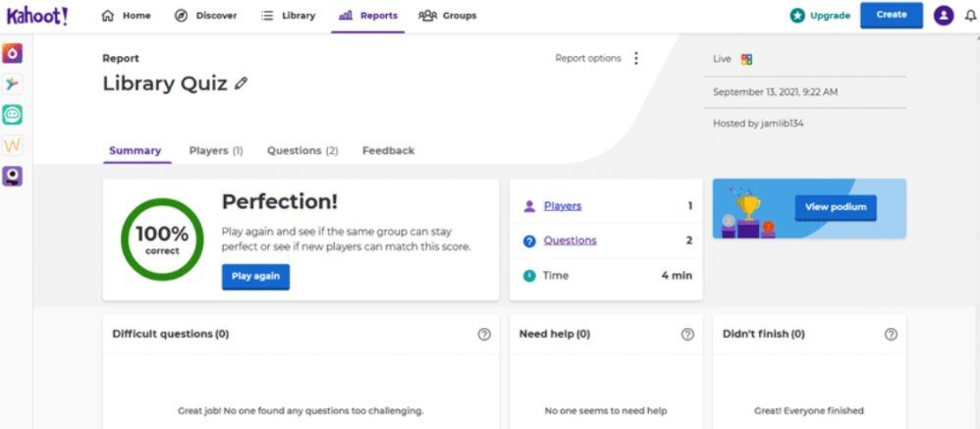Viewport: 980px width, 429px height.
Task: Go to Library in the top navigation
Action: 288,16
